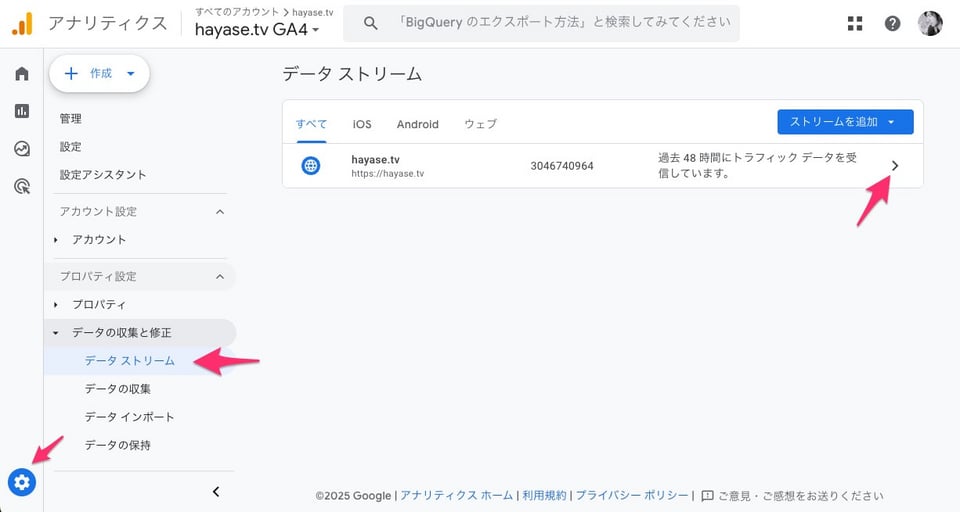Click the https://hayase.tv stream URL
960x512 pixels.
coord(388,174)
